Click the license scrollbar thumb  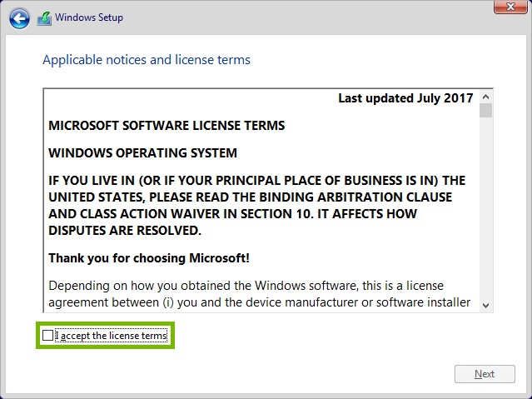pos(485,110)
